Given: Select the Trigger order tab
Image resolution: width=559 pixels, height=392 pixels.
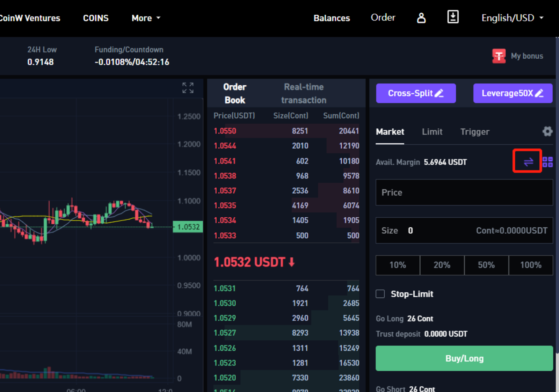Looking at the screenshot, I should pos(475,132).
